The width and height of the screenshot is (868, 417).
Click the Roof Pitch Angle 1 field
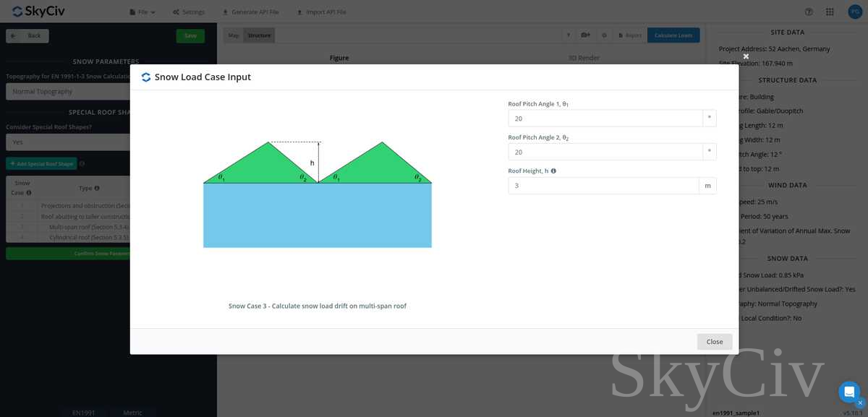click(x=605, y=119)
